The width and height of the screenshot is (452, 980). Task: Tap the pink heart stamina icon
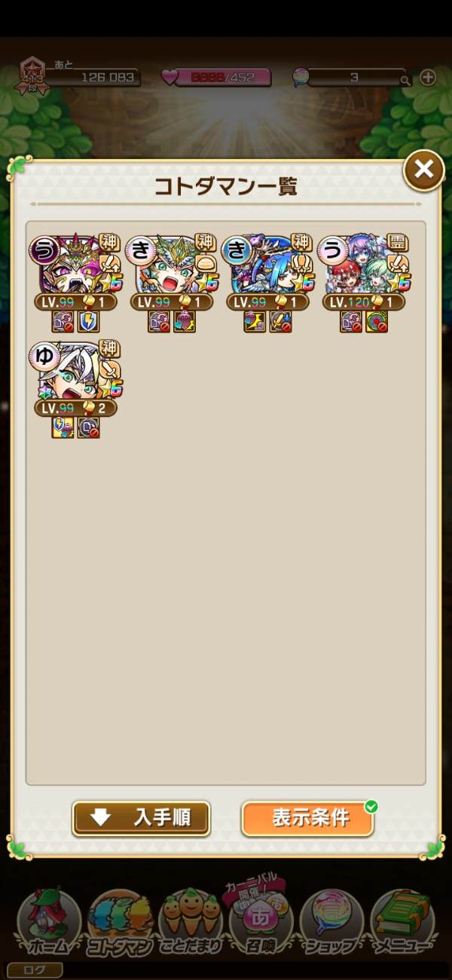click(x=170, y=76)
